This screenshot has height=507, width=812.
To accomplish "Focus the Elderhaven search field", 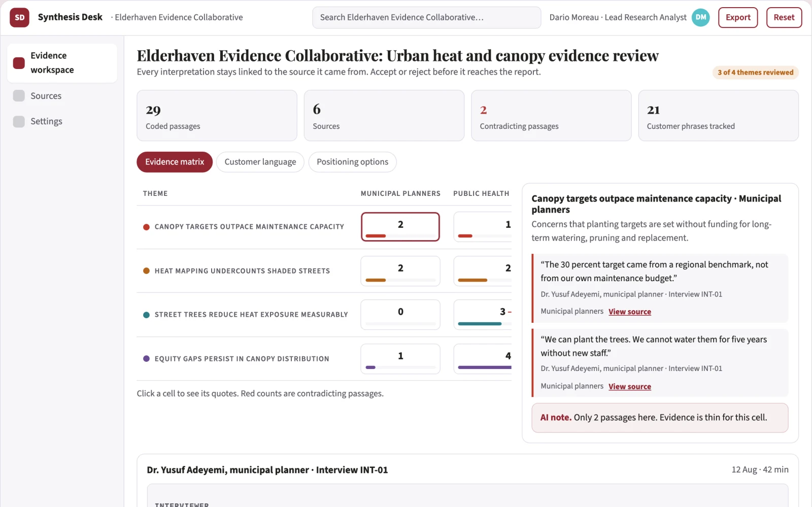I will click(x=426, y=17).
